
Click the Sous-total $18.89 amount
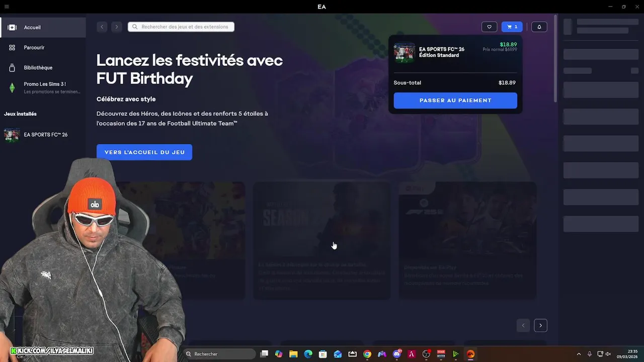(507, 83)
